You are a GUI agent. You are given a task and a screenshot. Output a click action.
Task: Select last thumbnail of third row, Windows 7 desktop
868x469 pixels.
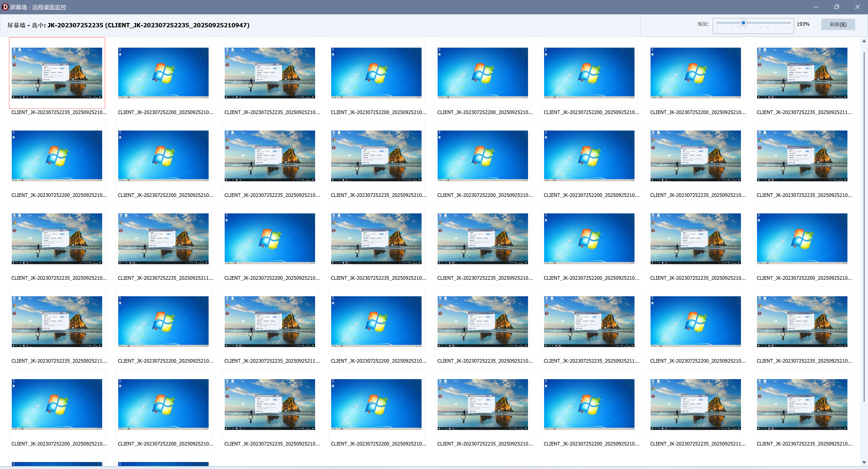tap(802, 238)
